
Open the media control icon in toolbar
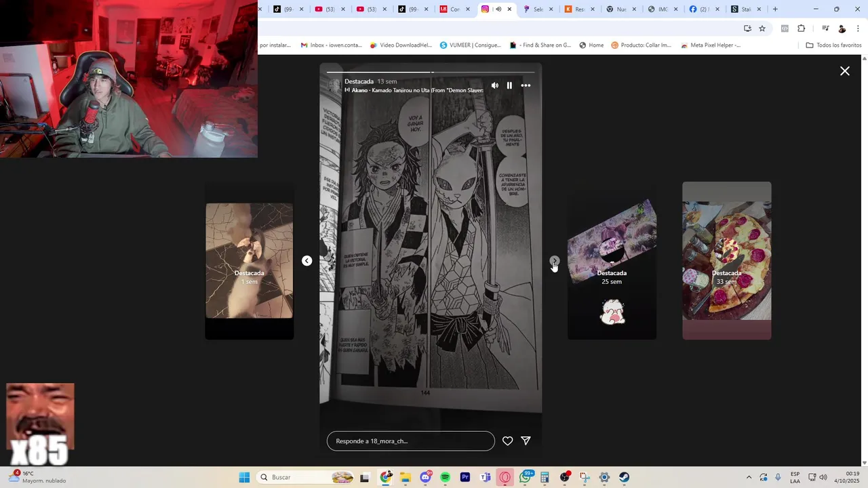825,28
